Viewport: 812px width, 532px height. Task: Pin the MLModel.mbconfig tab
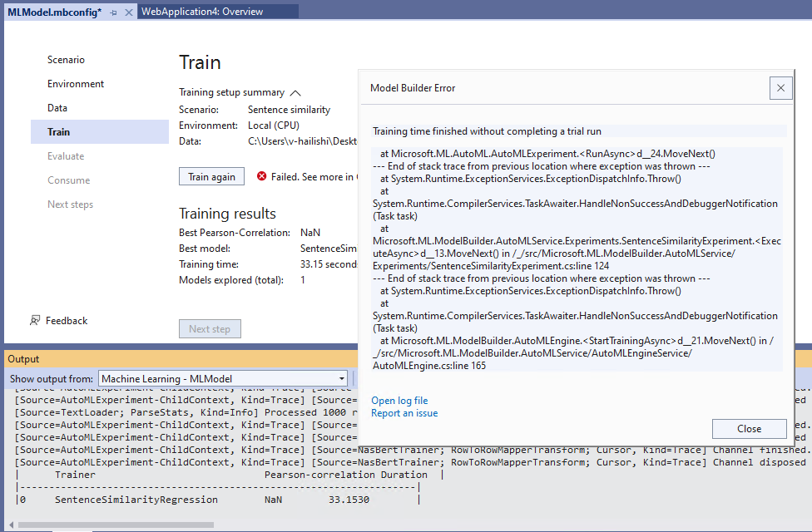pyautogui.click(x=113, y=12)
